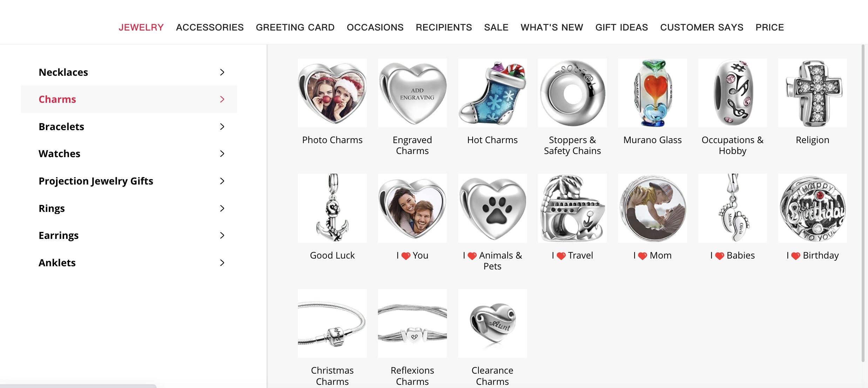Click the Murano Glass bead image
Screen dimensions: 868x388
[x=652, y=93]
